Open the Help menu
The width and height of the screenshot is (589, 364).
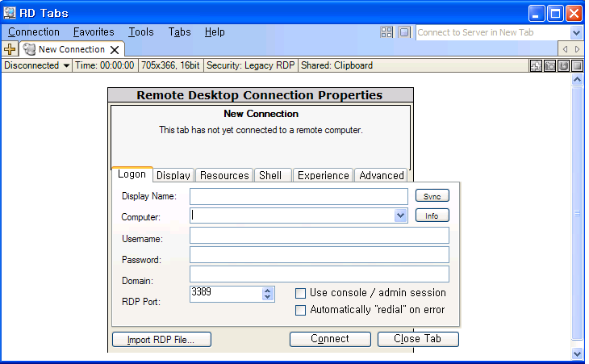tap(215, 32)
